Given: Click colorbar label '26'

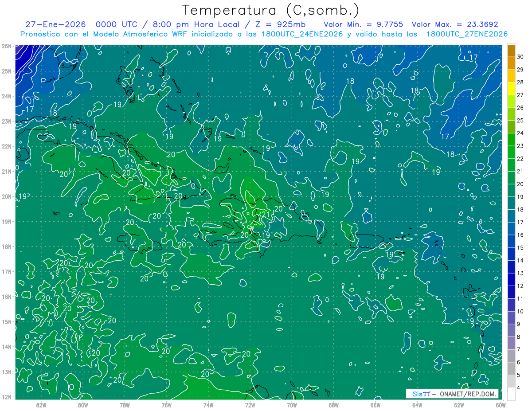Looking at the screenshot, I should click(520, 108).
